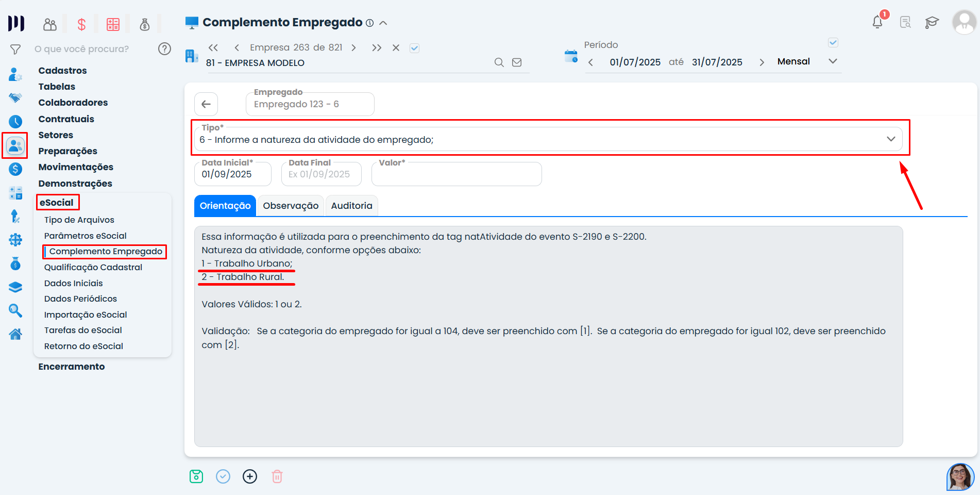Click the search icon in the company field

[499, 62]
